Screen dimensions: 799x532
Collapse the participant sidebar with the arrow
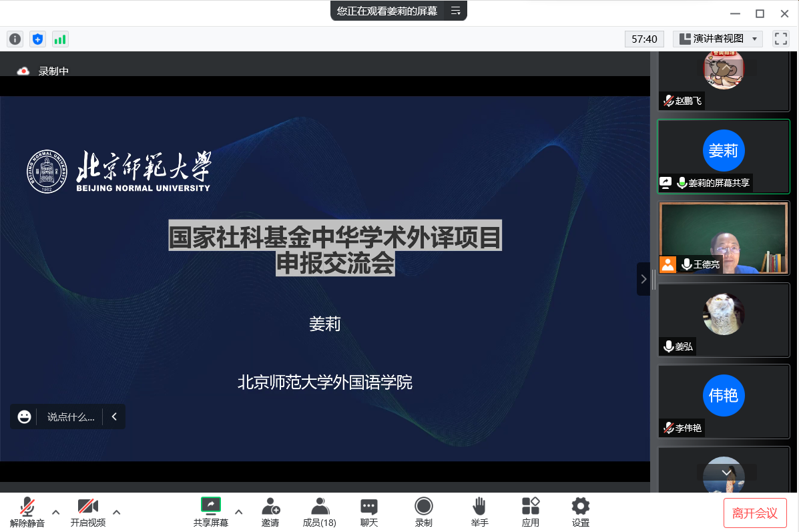pos(643,279)
